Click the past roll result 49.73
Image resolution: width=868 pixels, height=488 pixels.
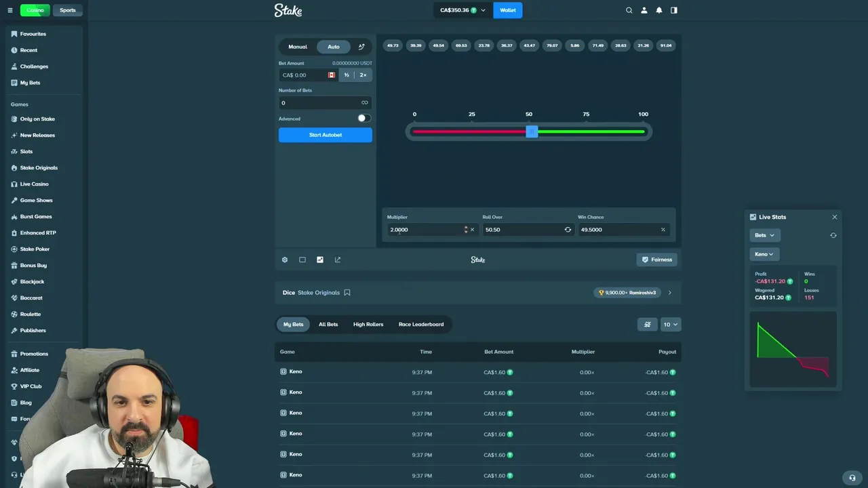point(393,45)
